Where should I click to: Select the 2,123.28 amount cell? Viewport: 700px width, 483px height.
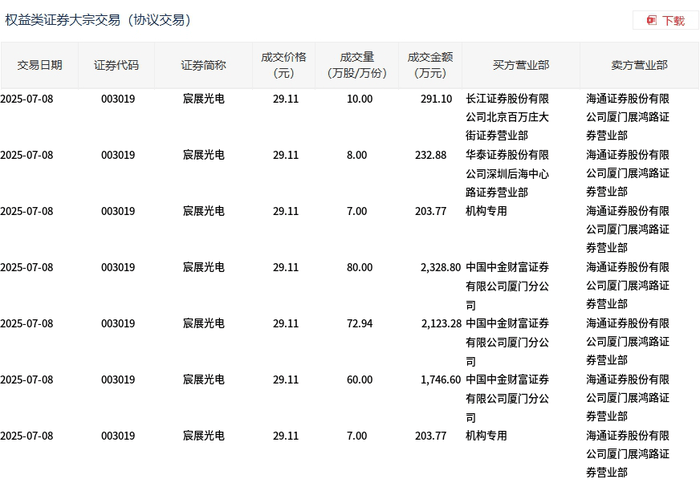441,324
